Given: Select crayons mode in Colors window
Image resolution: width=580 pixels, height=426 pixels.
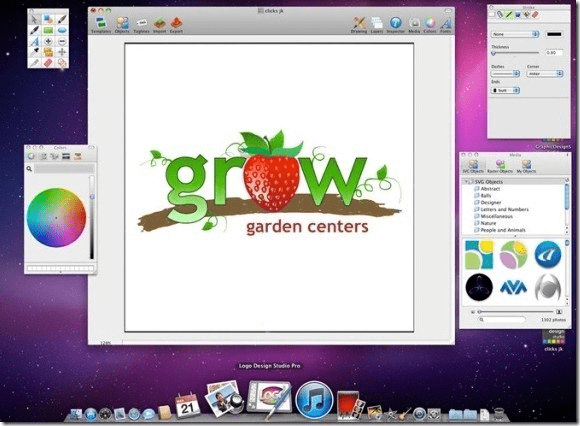Looking at the screenshot, I should point(77,156).
